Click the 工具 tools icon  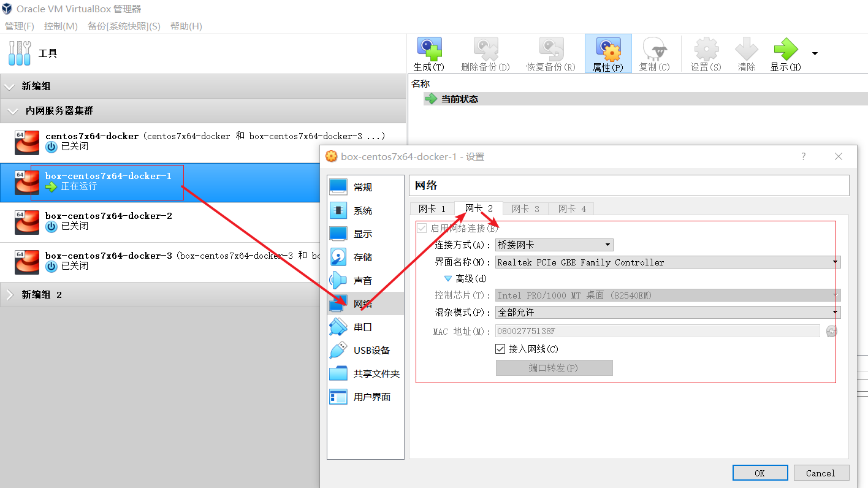(x=20, y=53)
